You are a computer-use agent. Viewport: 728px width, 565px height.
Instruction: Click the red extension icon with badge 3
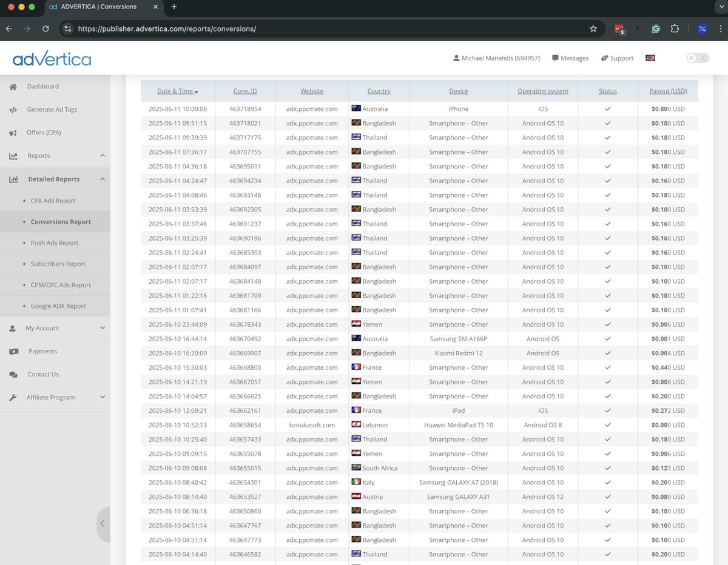619,28
